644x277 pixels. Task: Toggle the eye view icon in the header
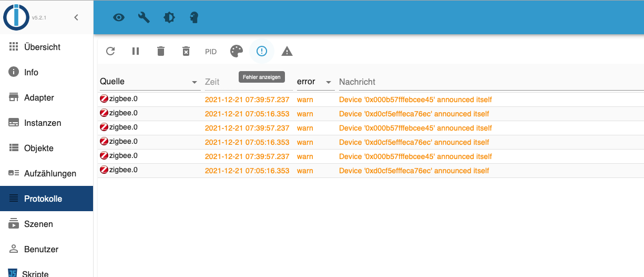click(119, 17)
